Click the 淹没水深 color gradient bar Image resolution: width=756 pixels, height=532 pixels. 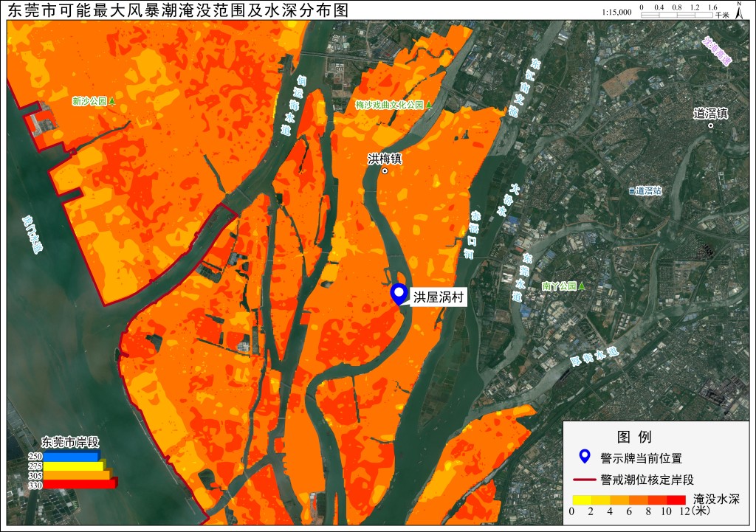(x=629, y=500)
